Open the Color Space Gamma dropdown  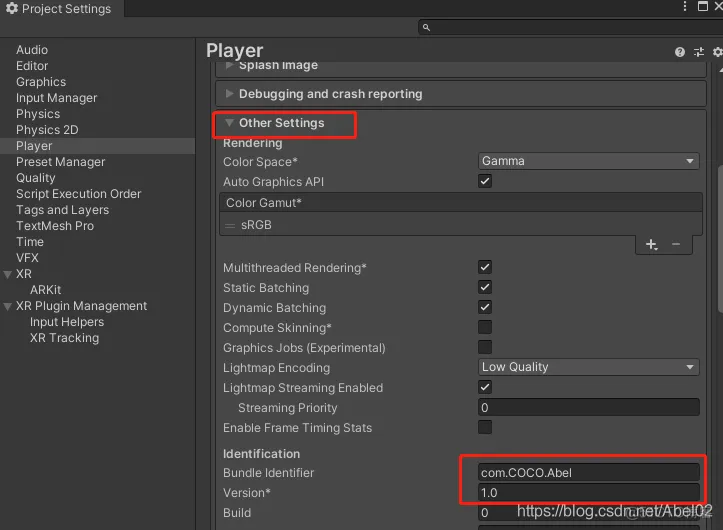pos(588,161)
